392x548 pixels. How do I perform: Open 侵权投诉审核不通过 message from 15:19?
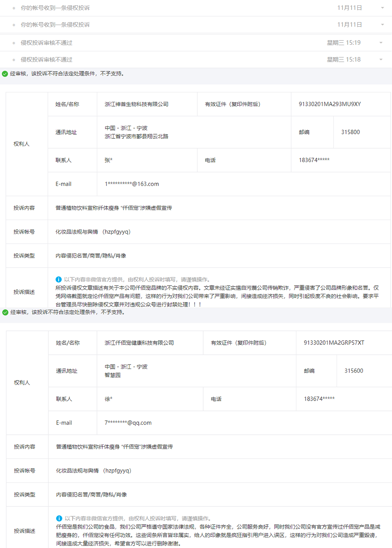point(46,43)
